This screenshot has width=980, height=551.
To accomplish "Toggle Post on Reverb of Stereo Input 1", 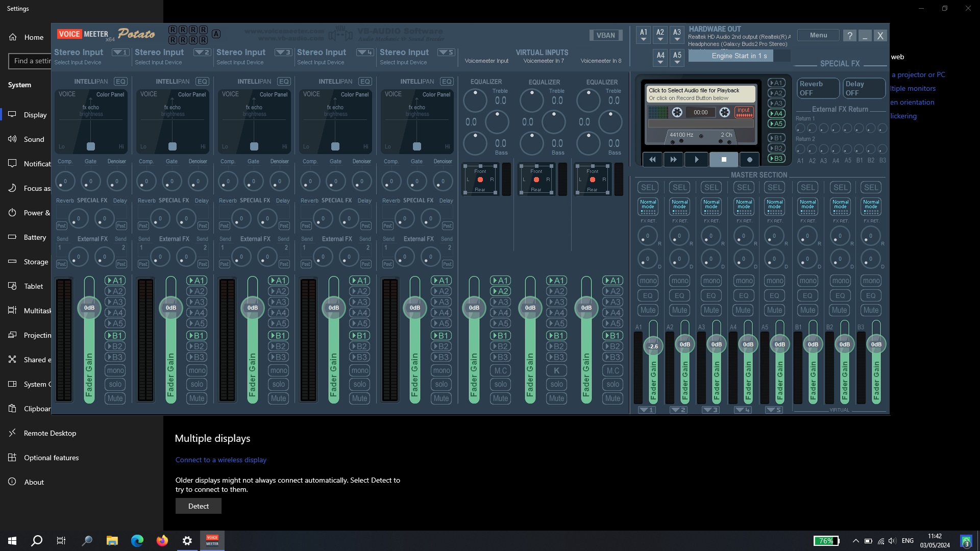I will 61,226.
